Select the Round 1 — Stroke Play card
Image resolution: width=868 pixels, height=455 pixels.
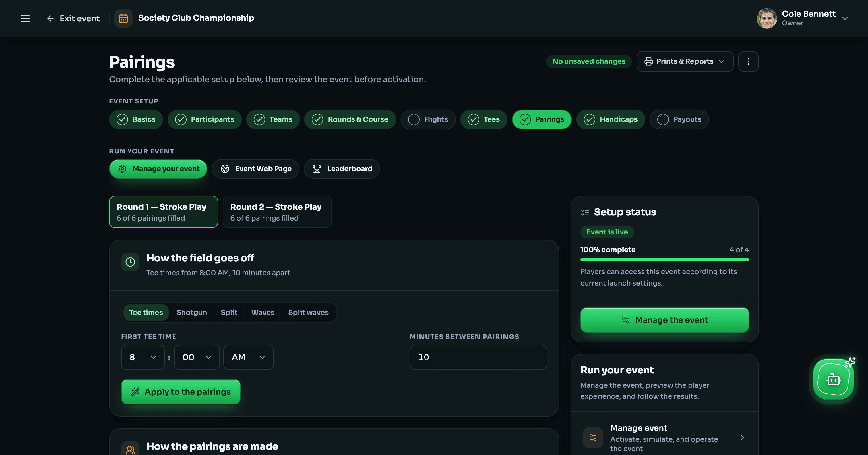pyautogui.click(x=163, y=212)
